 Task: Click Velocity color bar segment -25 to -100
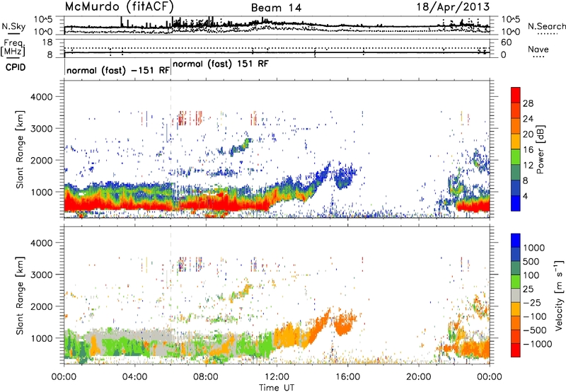[x=516, y=309]
